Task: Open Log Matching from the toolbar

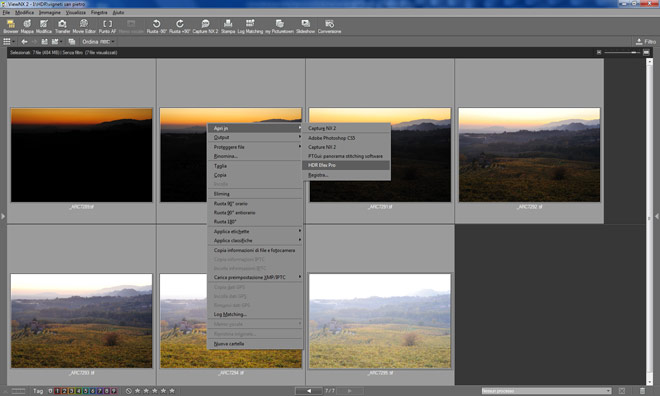Action: click(250, 26)
